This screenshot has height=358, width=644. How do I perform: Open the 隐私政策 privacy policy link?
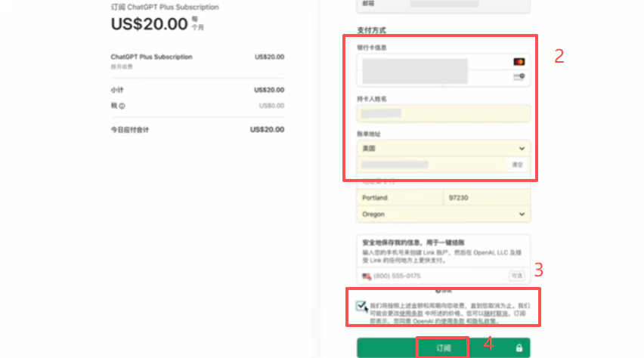pyautogui.click(x=484, y=321)
